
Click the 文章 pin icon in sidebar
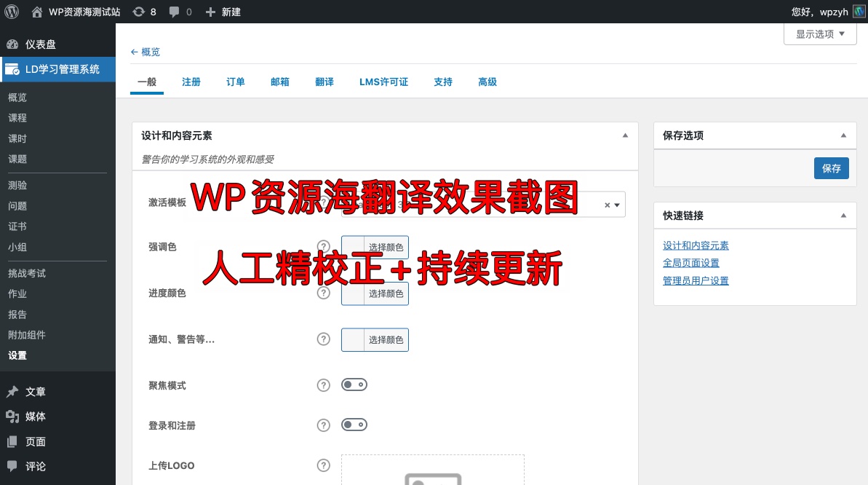12,392
